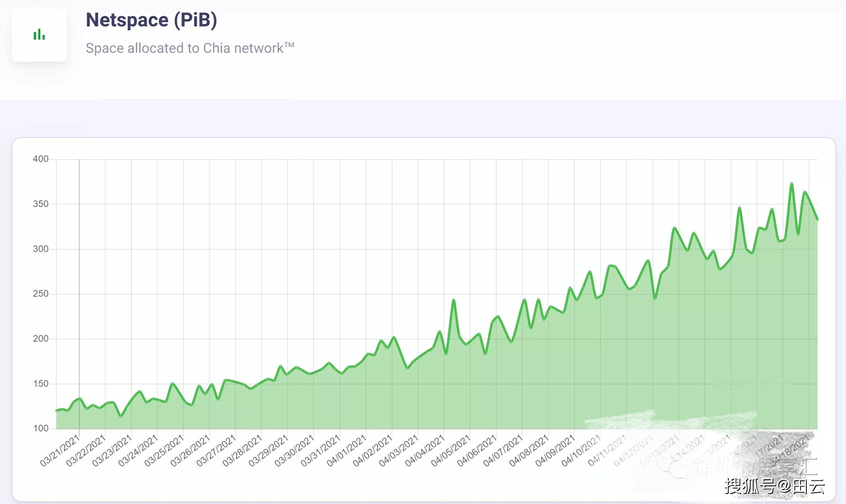Viewport: 846px width, 504px height.
Task: Click the 03/21/2021 date label
Action: [60, 450]
